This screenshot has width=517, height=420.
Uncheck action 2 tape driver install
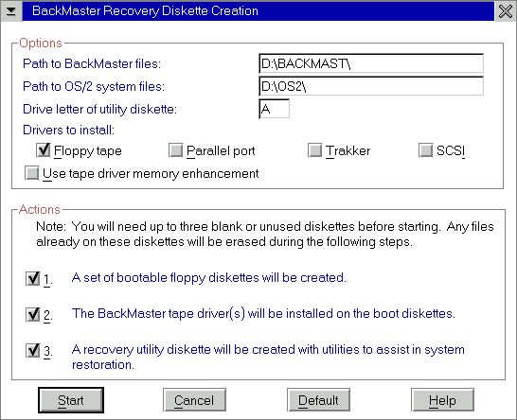pyautogui.click(x=33, y=315)
